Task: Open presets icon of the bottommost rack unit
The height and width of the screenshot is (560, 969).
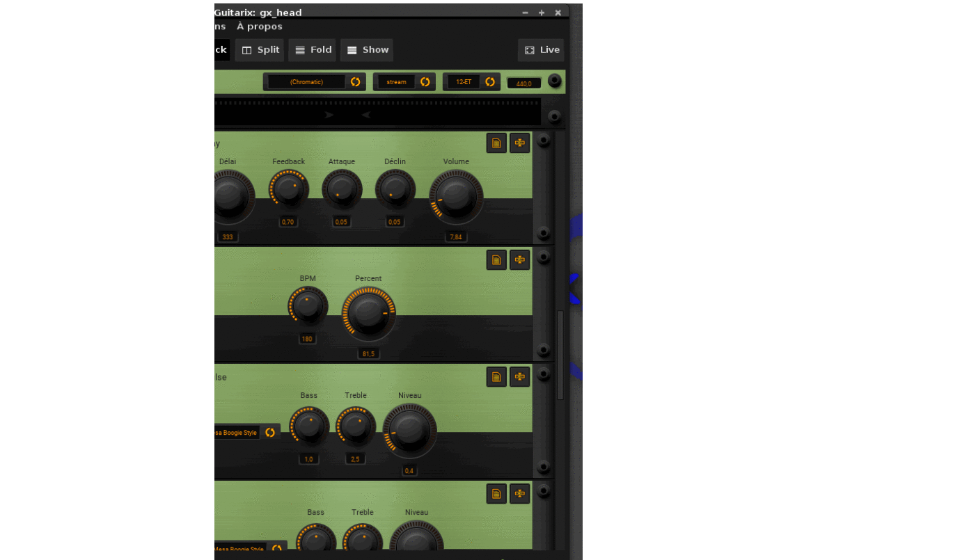Action: 496,494
